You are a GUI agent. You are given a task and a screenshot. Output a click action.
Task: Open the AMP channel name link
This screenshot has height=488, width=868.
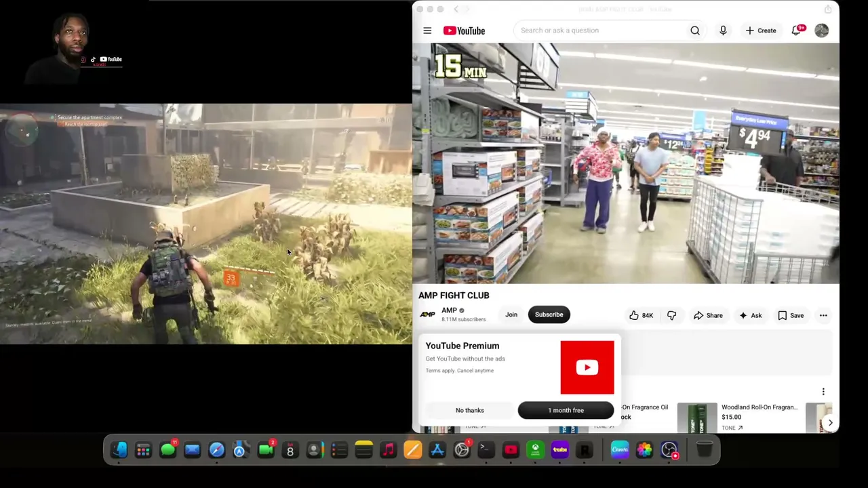(449, 310)
